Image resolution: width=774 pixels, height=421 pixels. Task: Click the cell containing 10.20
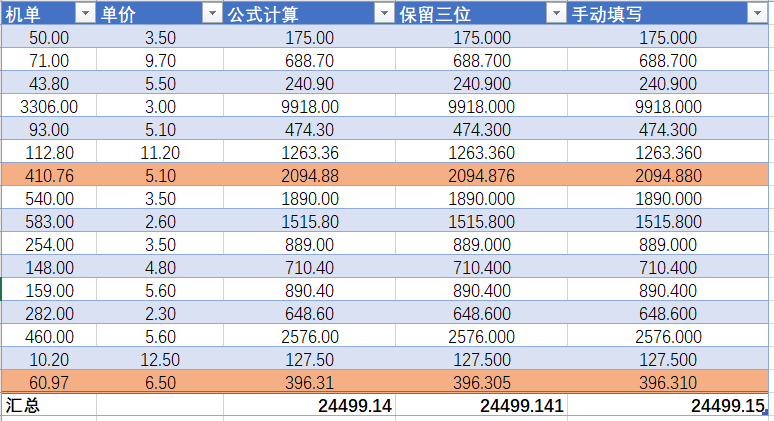point(49,360)
